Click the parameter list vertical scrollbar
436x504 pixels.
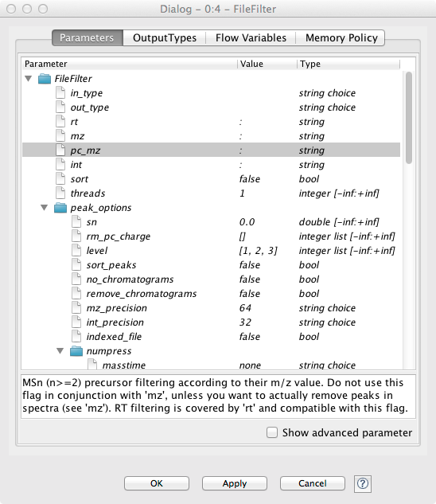409,118
